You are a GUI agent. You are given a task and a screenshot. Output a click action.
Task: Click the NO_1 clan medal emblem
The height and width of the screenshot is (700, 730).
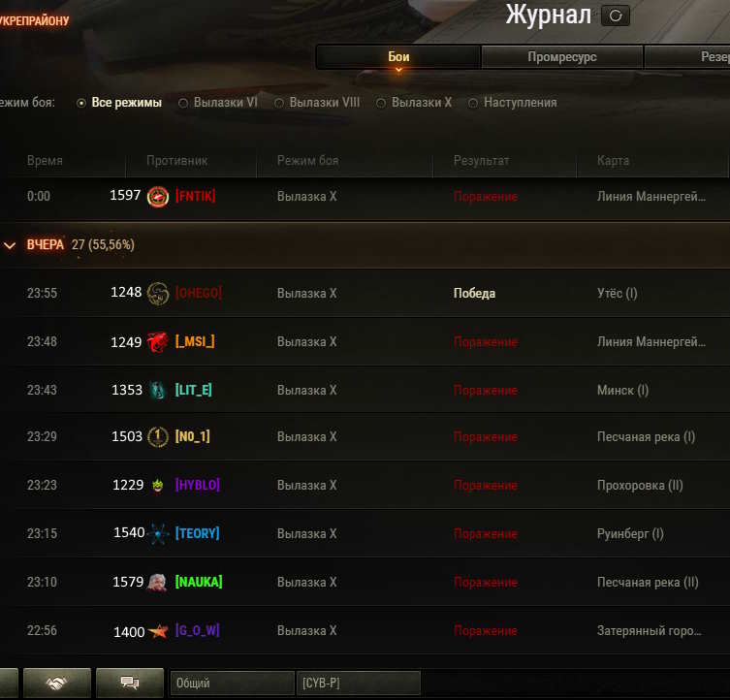158,437
